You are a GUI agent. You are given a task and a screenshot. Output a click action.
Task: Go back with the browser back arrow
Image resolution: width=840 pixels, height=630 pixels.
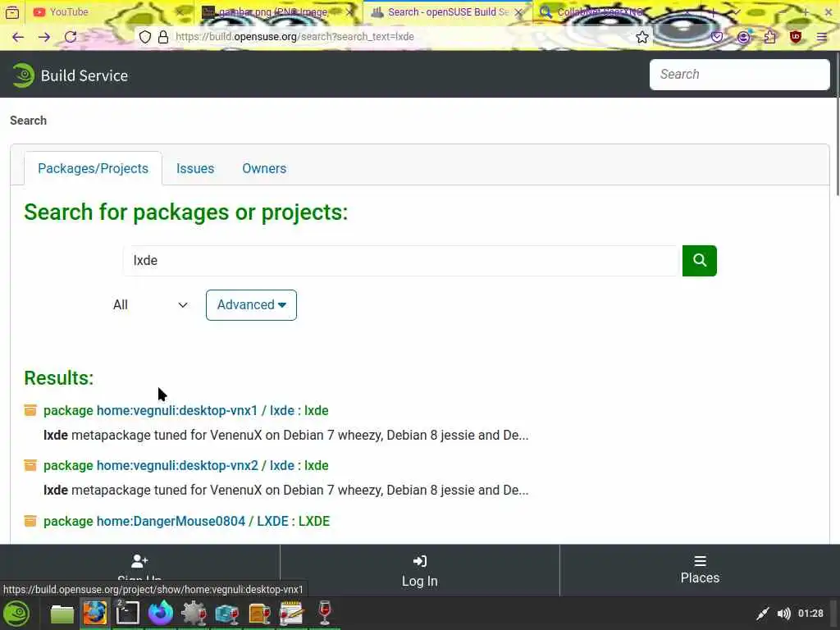pyautogui.click(x=18, y=37)
